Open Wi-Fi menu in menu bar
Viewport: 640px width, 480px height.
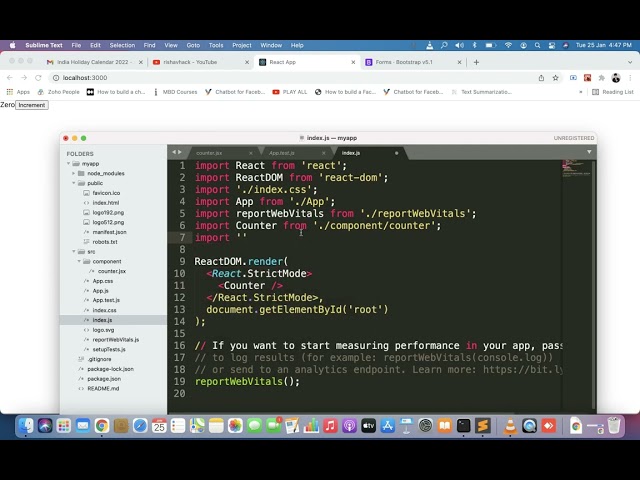508,45
